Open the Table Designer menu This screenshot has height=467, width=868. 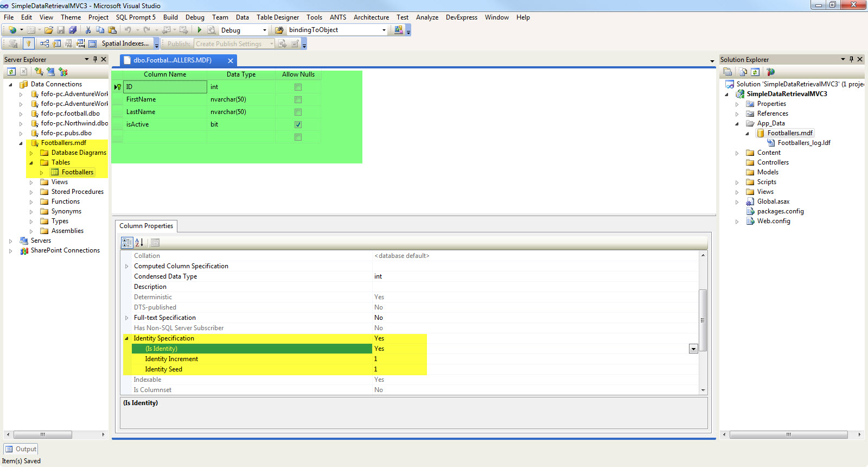pos(278,17)
